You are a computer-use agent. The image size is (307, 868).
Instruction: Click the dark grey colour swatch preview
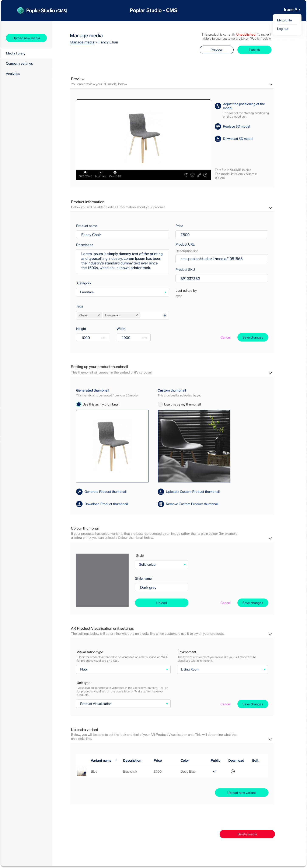[x=102, y=580]
